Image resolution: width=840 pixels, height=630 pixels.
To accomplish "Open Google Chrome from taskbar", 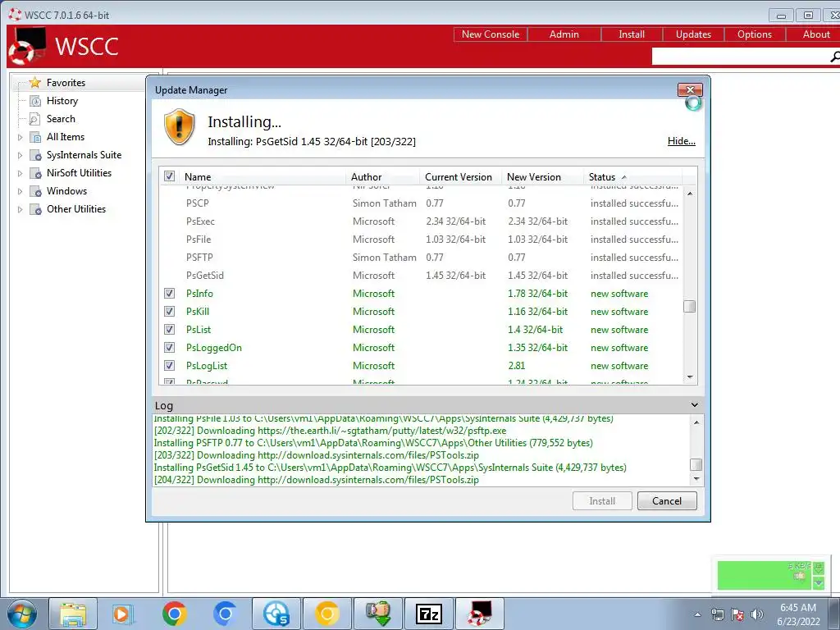I will (174, 614).
